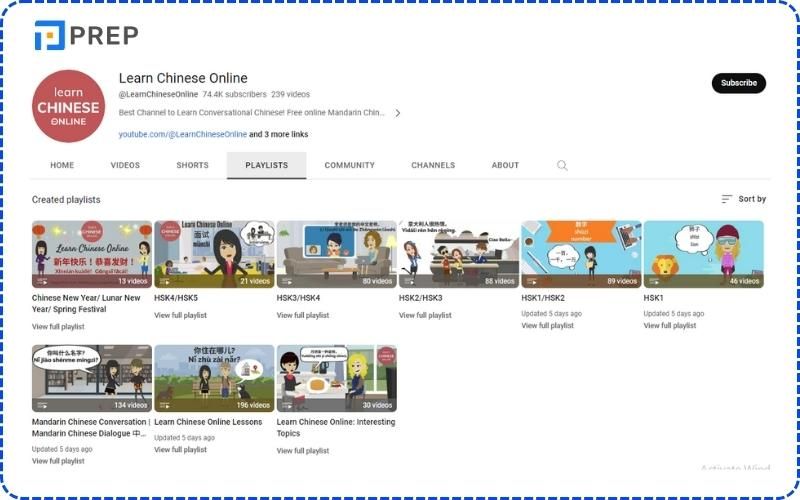This screenshot has width=800, height=500.
Task: Click the playlist icon on 13 videos thumbnail
Action: coord(42,281)
